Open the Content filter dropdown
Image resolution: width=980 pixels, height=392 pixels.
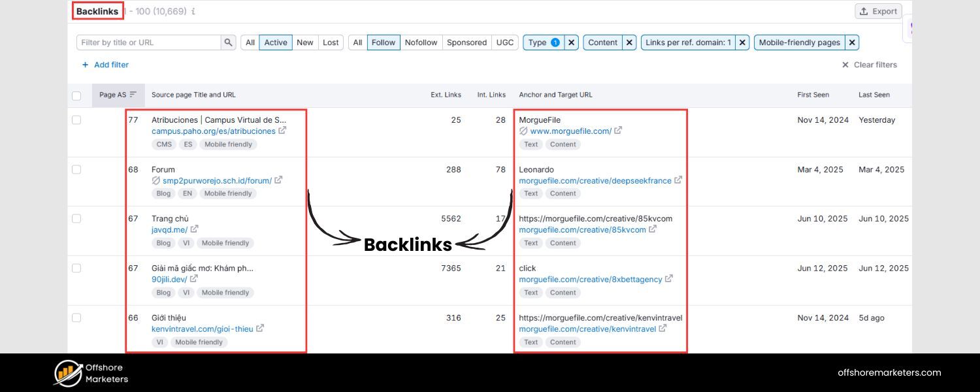[602, 42]
